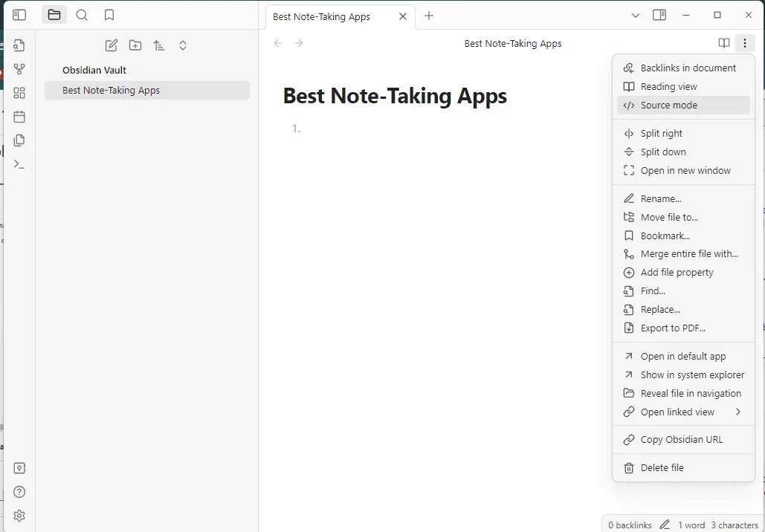
Task: Open the help icon
Action: [19, 492]
